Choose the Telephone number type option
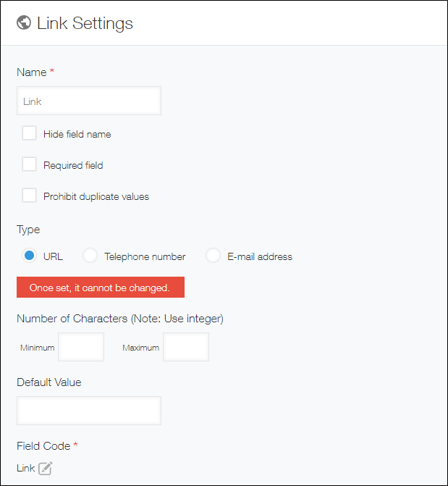This screenshot has height=486, width=448. point(90,256)
